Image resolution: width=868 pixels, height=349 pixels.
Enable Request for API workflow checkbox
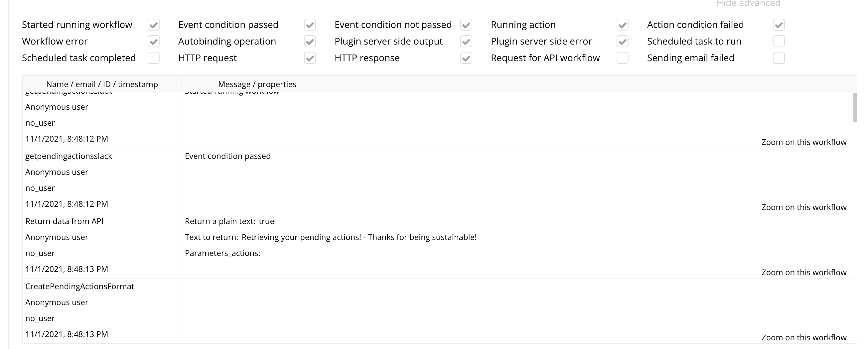pyautogui.click(x=622, y=58)
